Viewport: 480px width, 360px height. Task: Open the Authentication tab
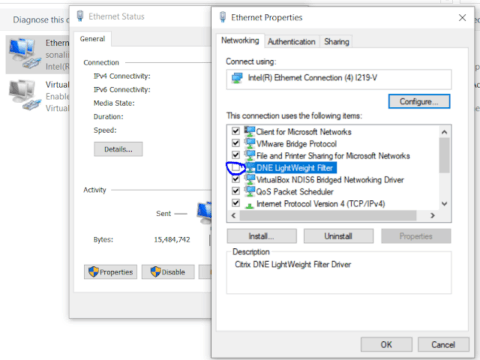[292, 42]
